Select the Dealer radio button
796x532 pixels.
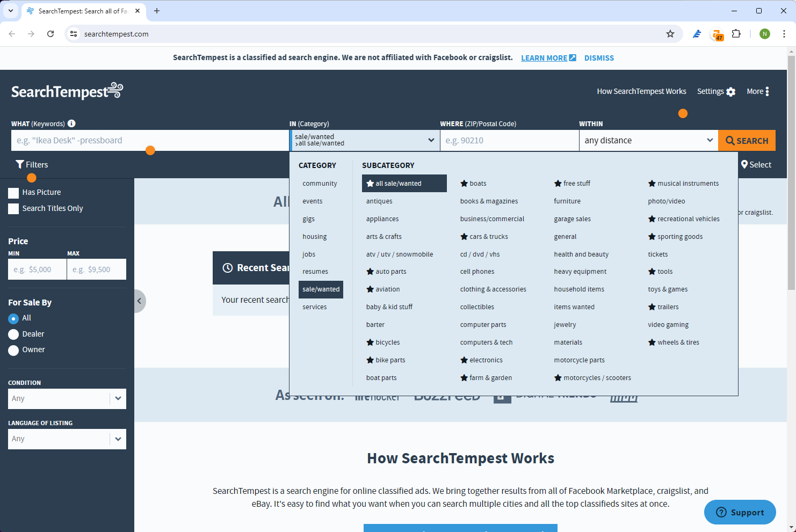pyautogui.click(x=13, y=333)
